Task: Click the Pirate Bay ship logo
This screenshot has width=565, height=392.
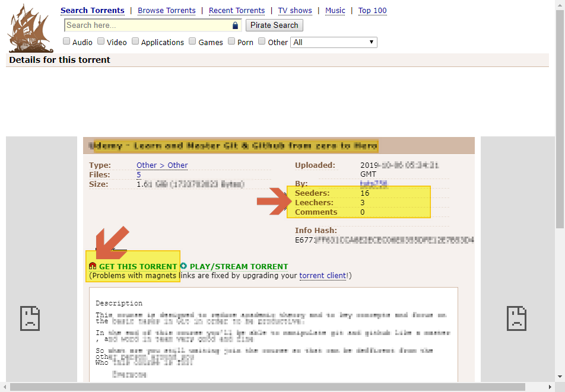Action: tap(31, 28)
